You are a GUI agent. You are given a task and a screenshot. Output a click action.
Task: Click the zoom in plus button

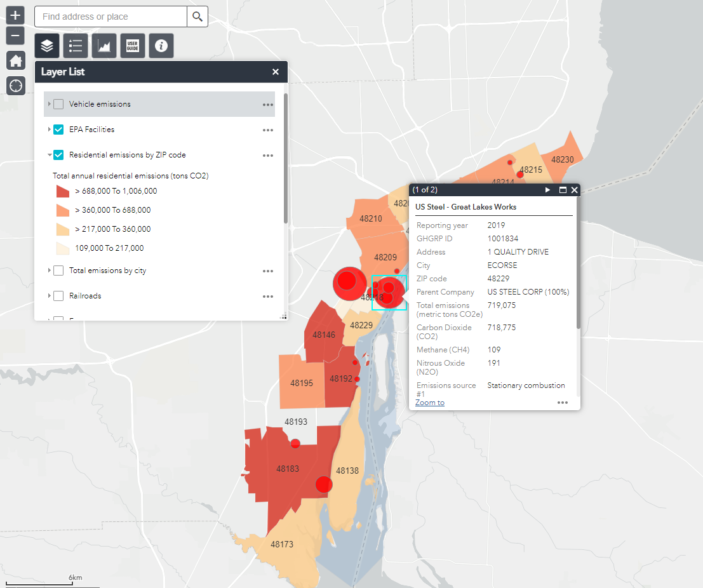coord(15,15)
